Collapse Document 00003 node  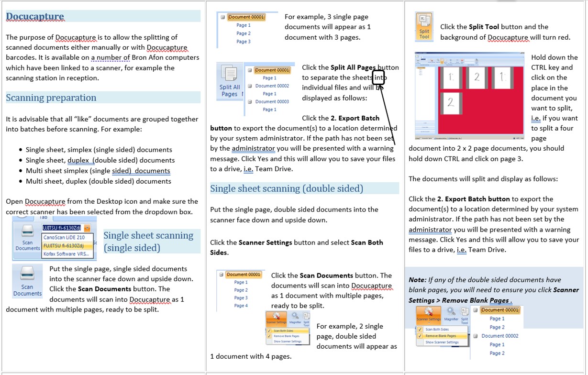click(x=250, y=101)
